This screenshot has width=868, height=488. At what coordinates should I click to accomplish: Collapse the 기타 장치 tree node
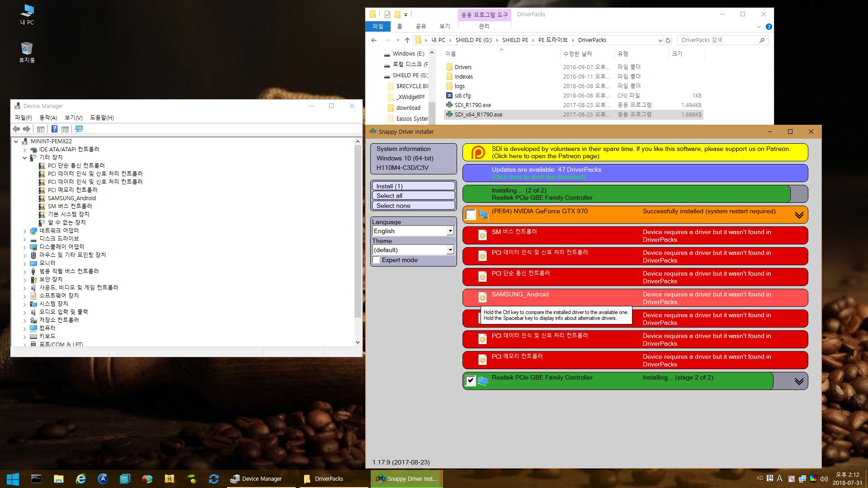[x=25, y=158]
